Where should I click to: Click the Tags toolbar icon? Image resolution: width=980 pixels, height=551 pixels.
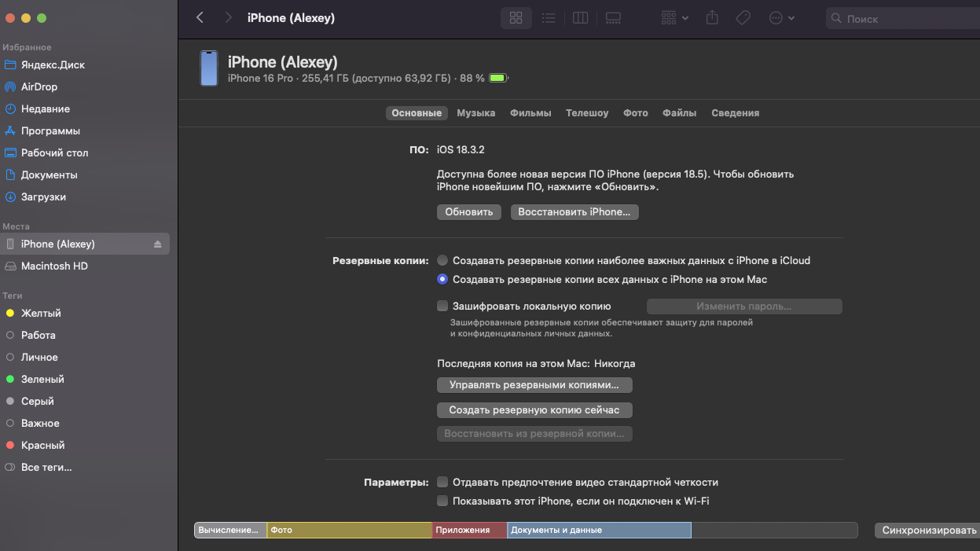[743, 18]
